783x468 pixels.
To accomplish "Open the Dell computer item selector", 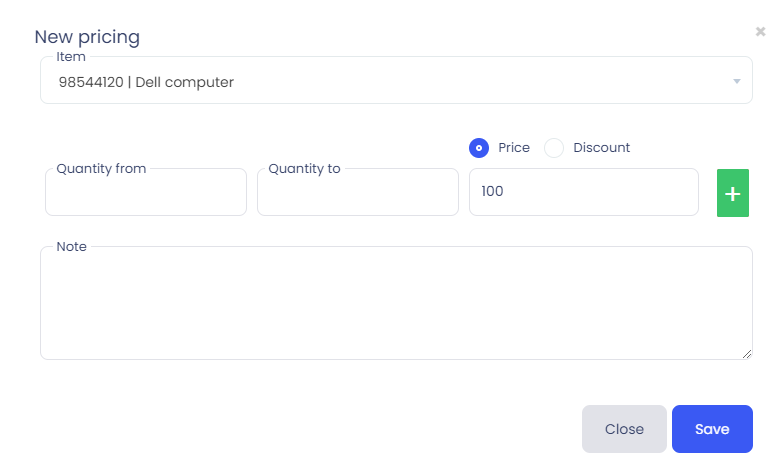I will tap(380, 82).
